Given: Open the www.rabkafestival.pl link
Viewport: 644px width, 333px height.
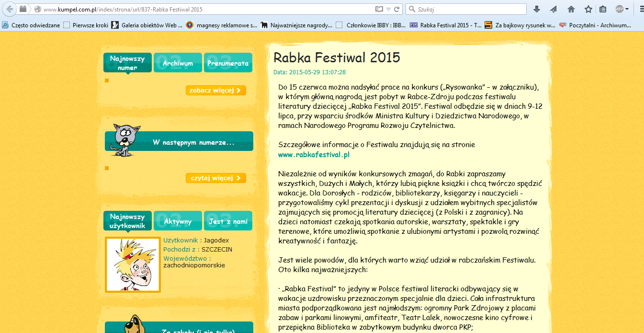Looking at the screenshot, I should tap(314, 154).
